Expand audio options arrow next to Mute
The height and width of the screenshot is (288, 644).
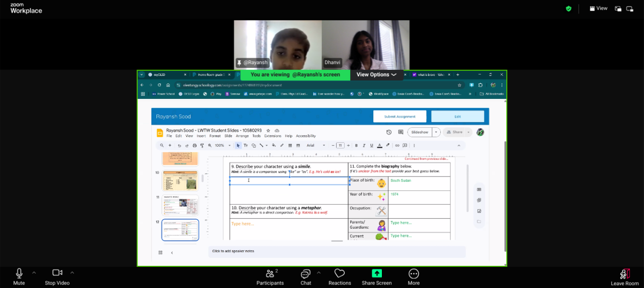pos(34,272)
